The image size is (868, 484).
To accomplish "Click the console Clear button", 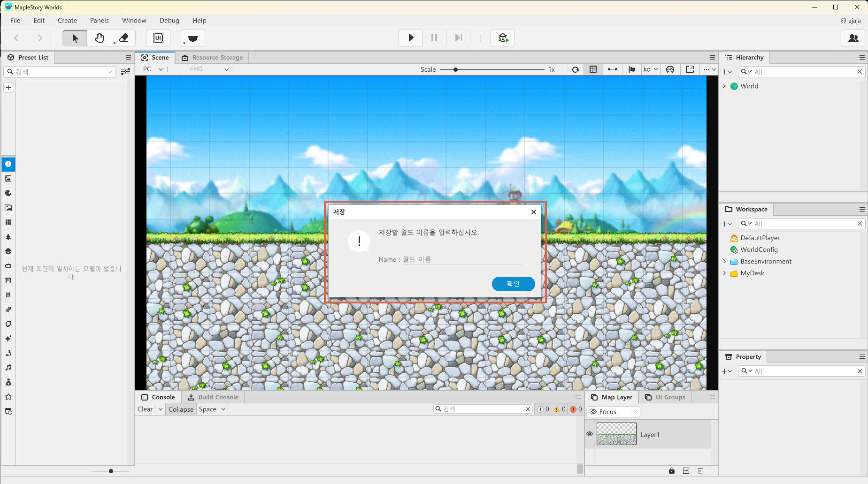I will point(145,409).
